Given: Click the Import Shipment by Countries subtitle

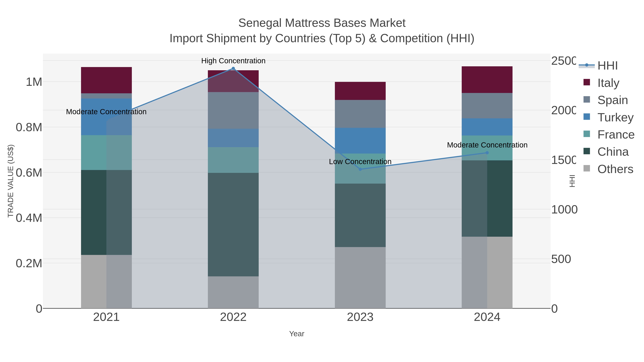Looking at the screenshot, I should point(322,38).
